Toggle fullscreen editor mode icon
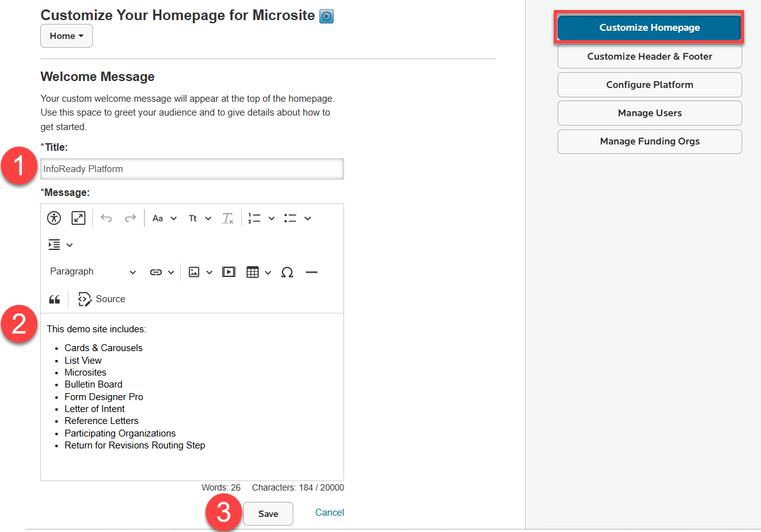 tap(78, 218)
